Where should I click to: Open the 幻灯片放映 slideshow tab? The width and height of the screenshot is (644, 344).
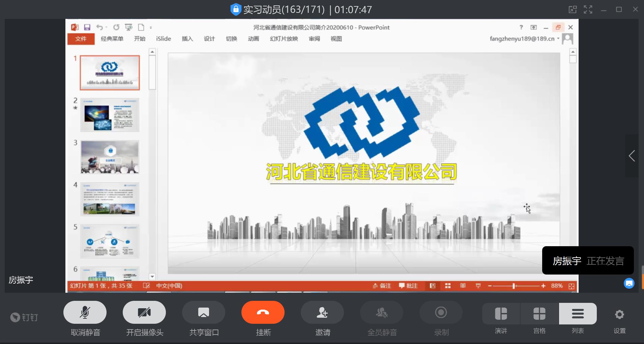pos(284,39)
